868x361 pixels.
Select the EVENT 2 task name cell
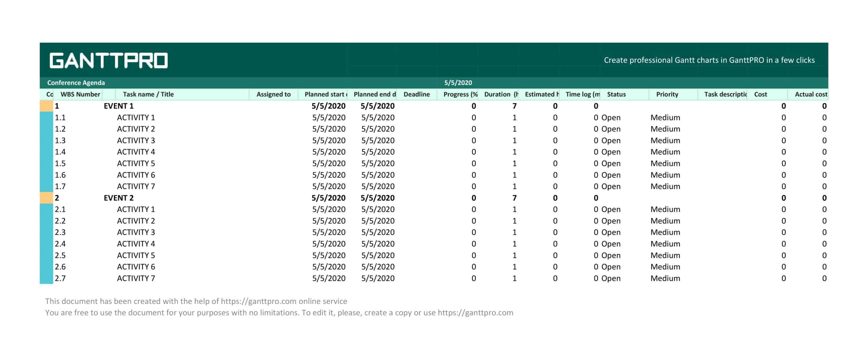(119, 198)
